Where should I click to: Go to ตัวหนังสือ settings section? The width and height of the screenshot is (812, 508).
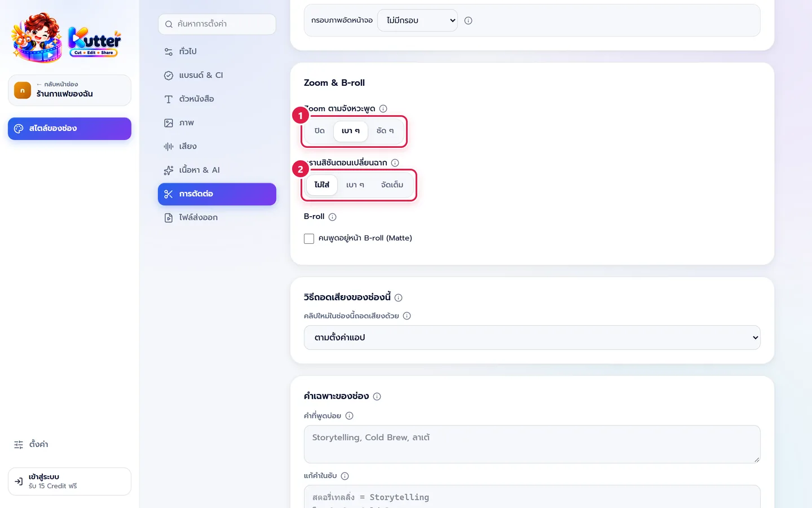[217, 99]
